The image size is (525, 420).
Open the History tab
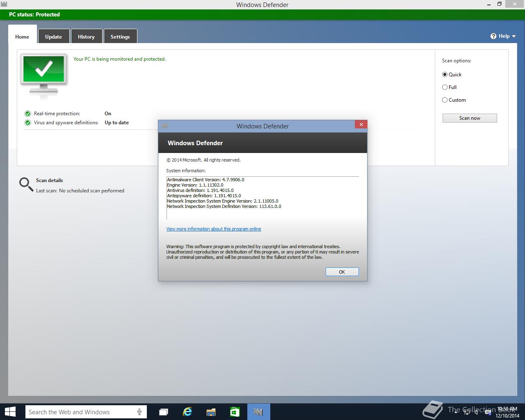pos(86,37)
